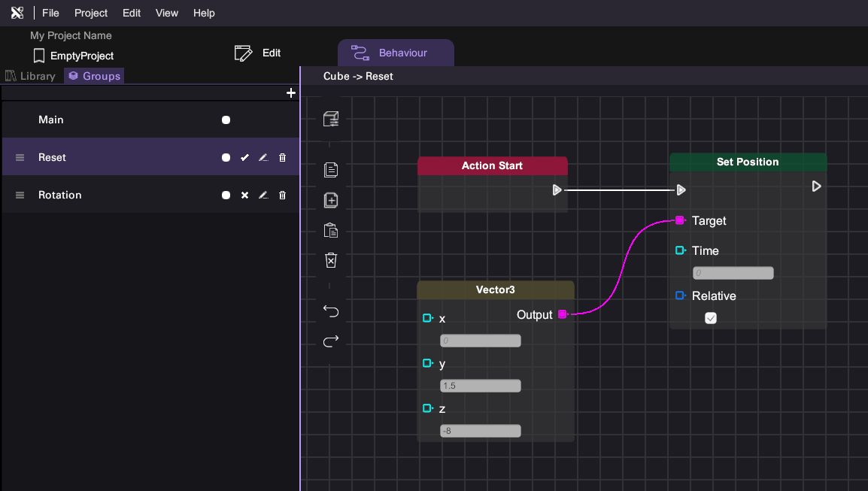Open the Project menu

tap(91, 13)
